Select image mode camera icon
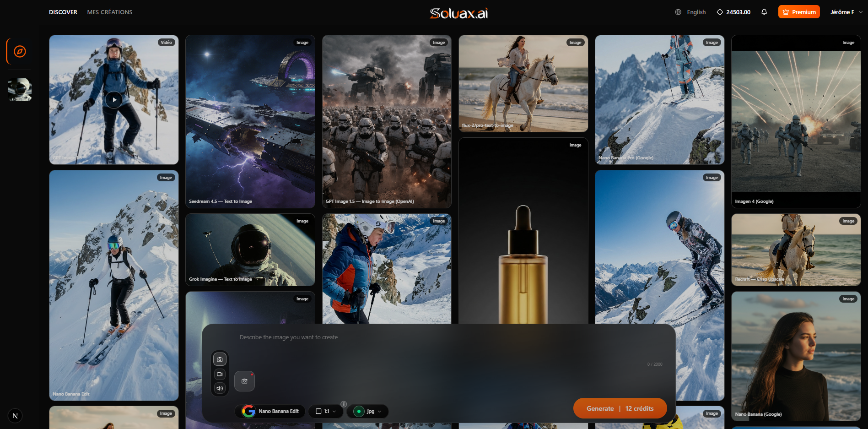This screenshot has height=429, width=868. pos(220,359)
